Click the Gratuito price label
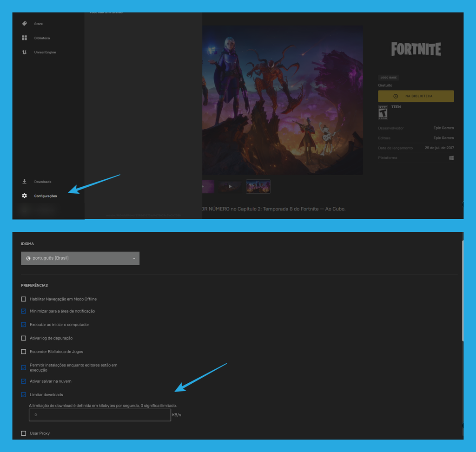The width and height of the screenshot is (476, 452). (x=385, y=85)
